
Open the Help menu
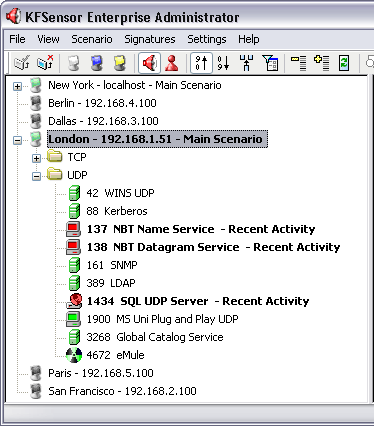point(249,39)
